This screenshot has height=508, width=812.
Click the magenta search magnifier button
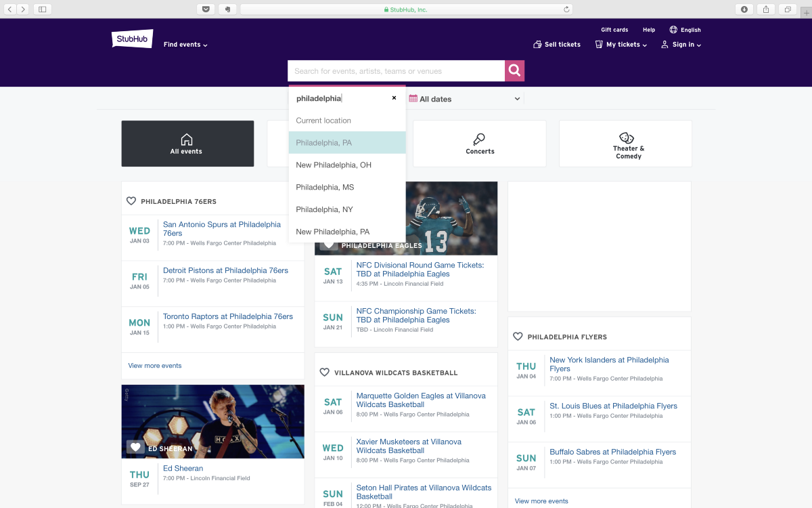point(514,70)
